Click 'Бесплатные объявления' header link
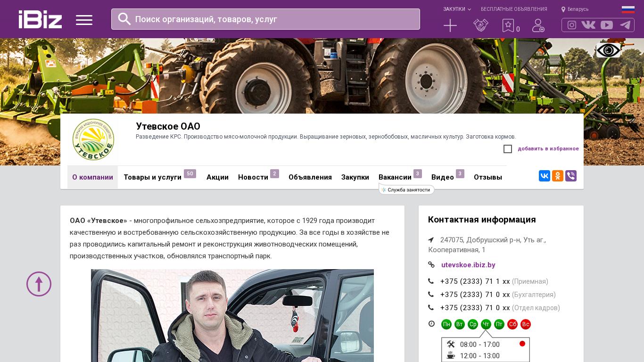This screenshot has height=362, width=644. [x=514, y=9]
